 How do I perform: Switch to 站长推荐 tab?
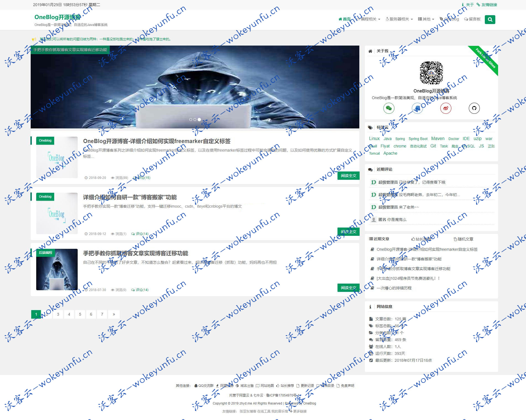coord(421,239)
